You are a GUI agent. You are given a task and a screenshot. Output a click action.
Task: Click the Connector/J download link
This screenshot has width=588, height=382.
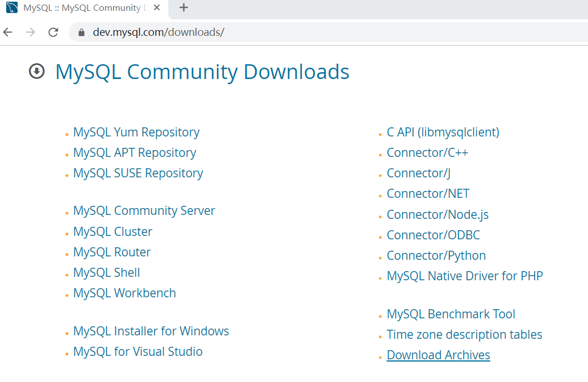[x=418, y=173]
